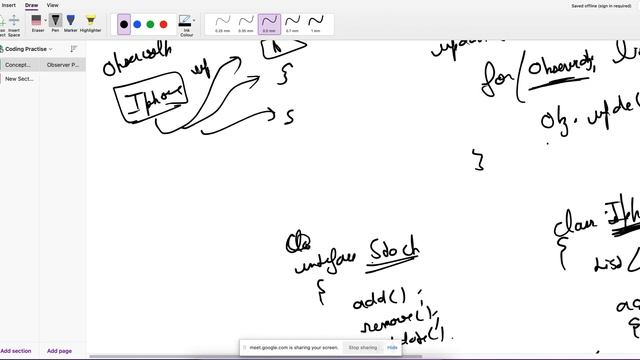Set pen thickness to 0.5 mm
The height and width of the screenshot is (360, 640).
269,24
